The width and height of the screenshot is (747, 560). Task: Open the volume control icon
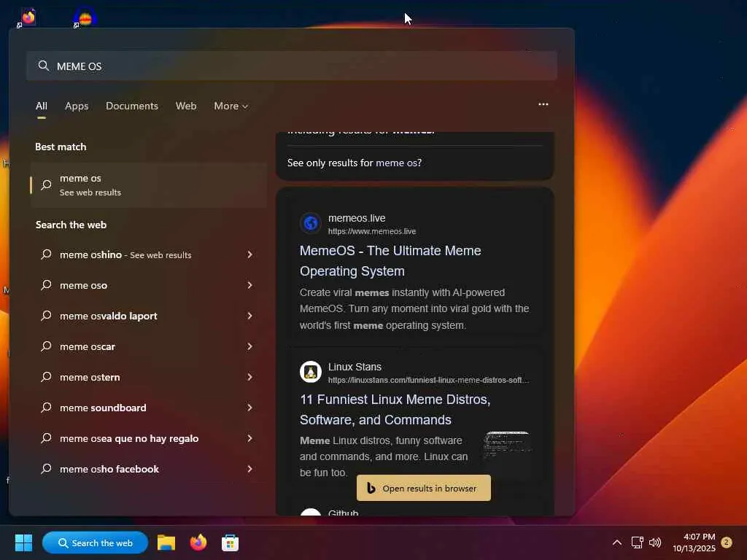[655, 542]
